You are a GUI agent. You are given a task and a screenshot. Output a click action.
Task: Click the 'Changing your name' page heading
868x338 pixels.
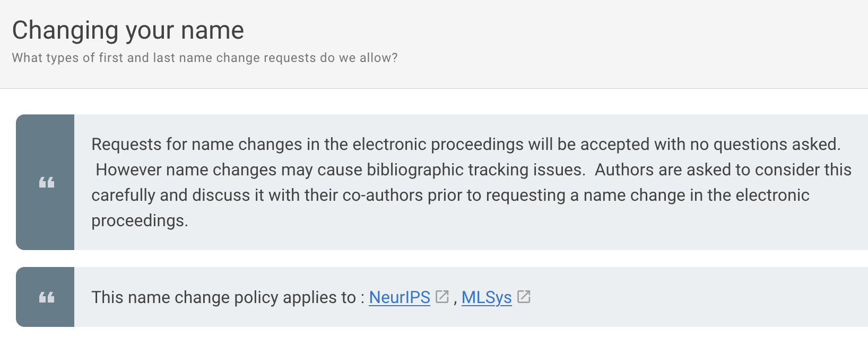pos(128,30)
